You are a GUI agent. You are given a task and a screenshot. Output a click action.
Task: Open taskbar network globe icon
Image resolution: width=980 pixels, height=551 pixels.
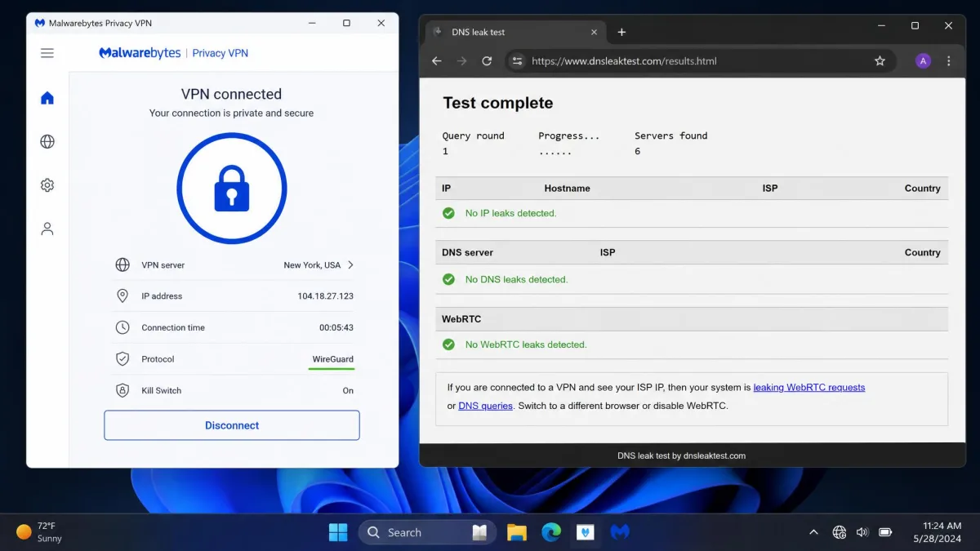point(840,532)
